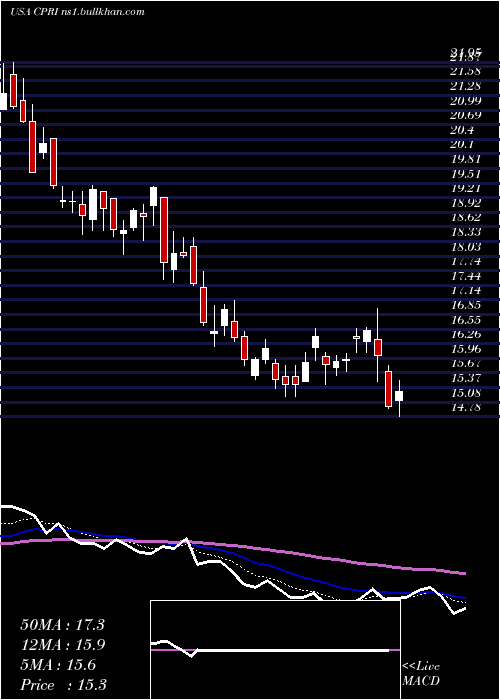This screenshot has width=500, height=700.
Task: Click the <<Live MACD label
Action: click(421, 673)
